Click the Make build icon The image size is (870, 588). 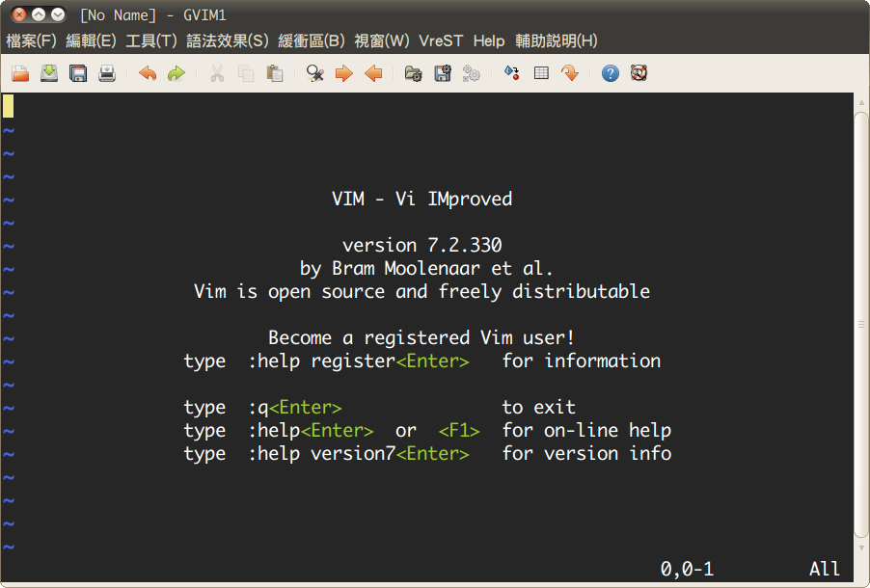pos(511,73)
